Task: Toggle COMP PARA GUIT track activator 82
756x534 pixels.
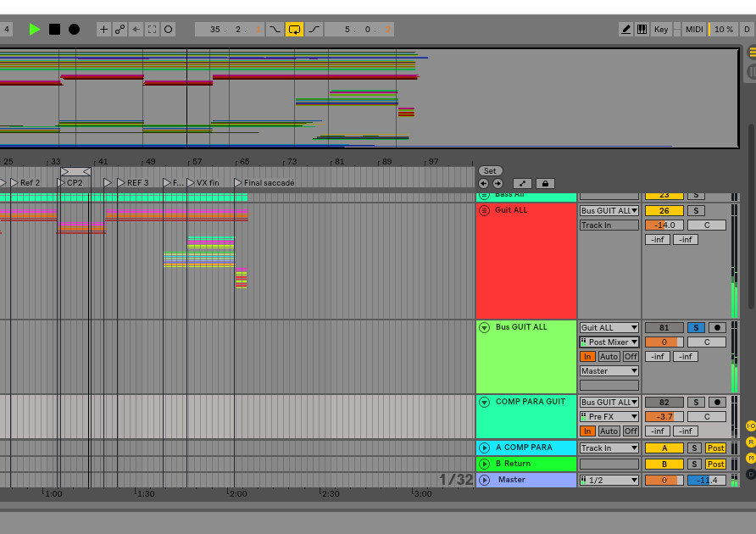Action: pos(664,402)
